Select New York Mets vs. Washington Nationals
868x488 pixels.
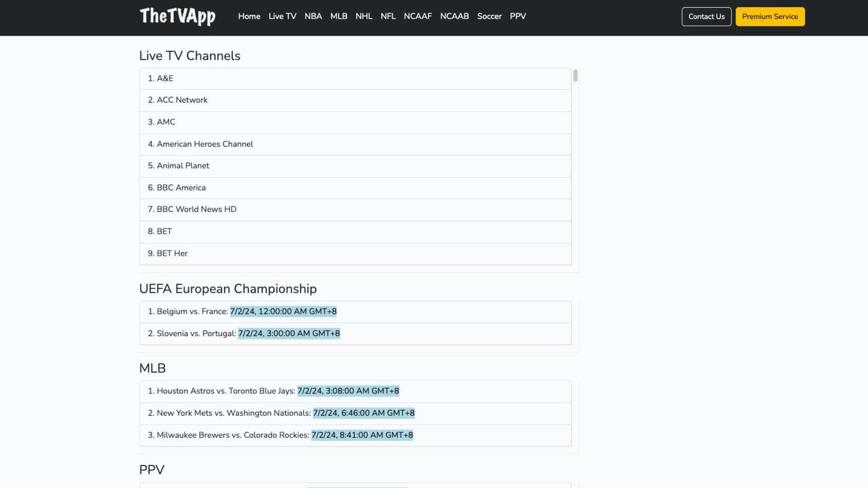click(x=355, y=413)
